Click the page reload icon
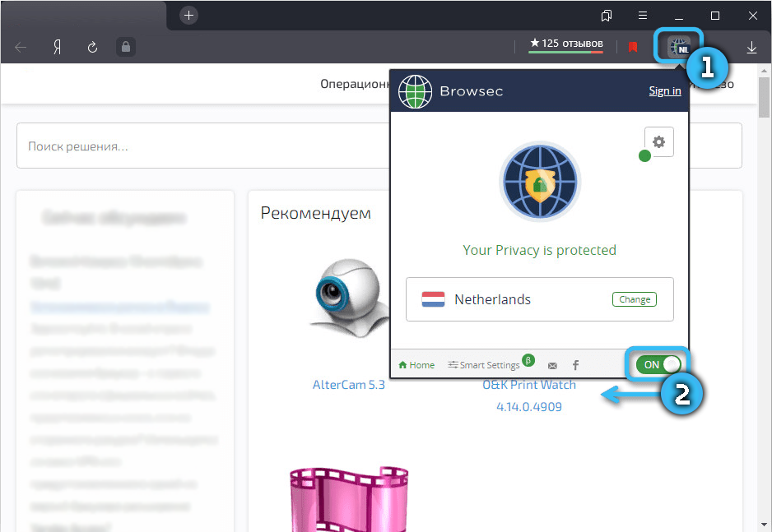 click(x=92, y=47)
